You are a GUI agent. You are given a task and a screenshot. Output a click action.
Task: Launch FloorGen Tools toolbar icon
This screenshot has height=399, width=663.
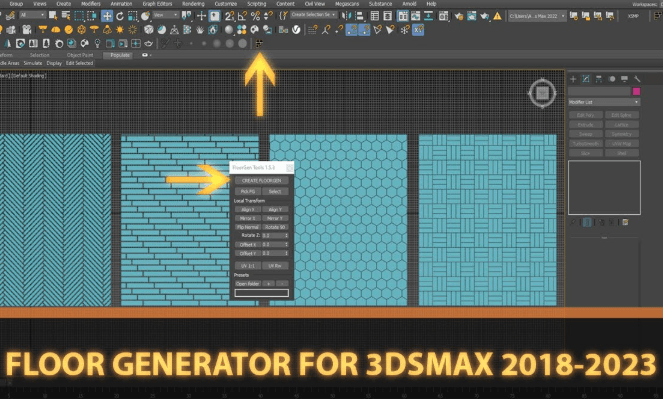coord(259,44)
